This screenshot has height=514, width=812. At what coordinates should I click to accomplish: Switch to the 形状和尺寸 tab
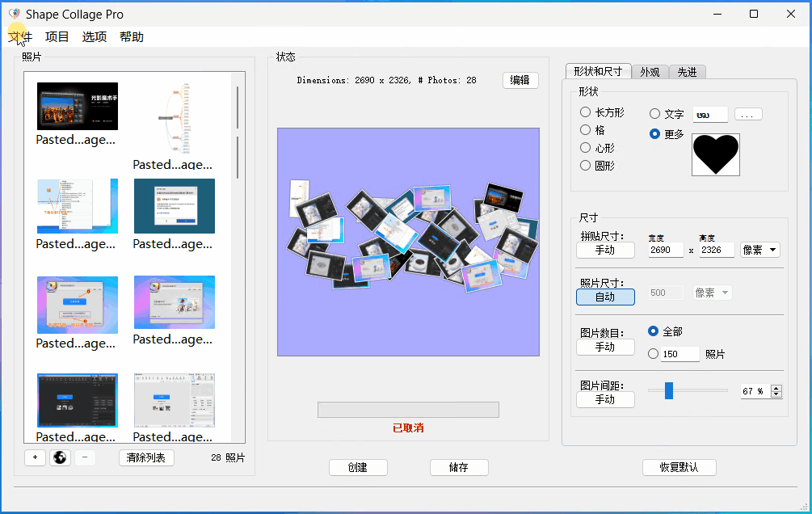click(x=598, y=71)
